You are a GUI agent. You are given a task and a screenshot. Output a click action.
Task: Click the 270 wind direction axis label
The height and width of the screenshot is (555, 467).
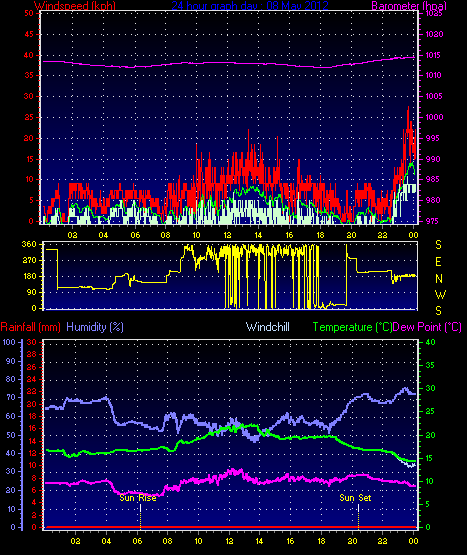(29, 261)
